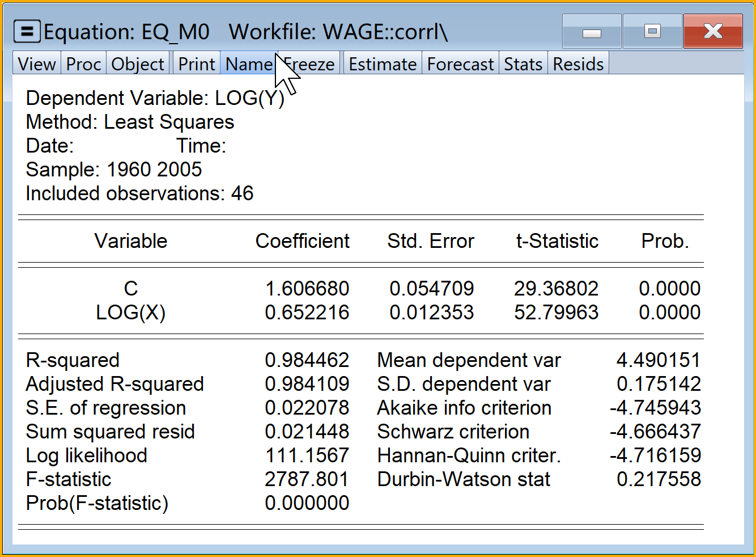Click the Print button
Viewport: 756px width, 557px height.
pos(196,64)
